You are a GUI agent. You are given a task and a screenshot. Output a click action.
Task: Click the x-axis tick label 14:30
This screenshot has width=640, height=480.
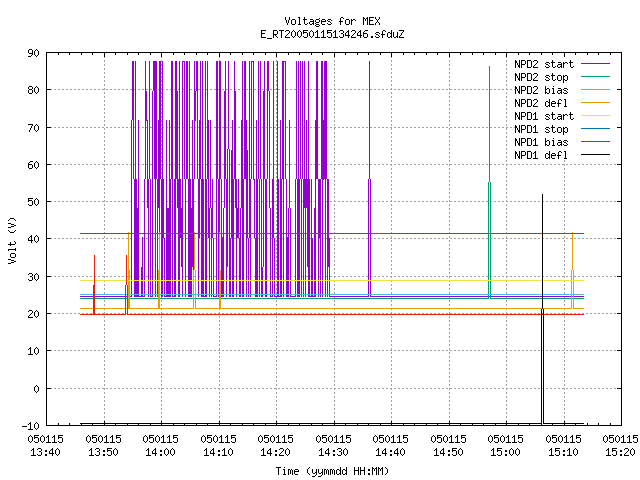click(x=334, y=452)
